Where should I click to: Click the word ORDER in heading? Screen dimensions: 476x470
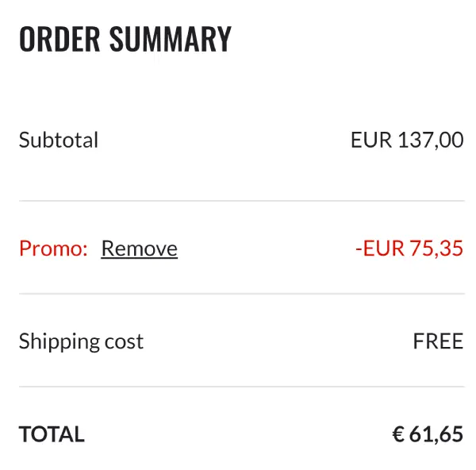click(x=59, y=39)
